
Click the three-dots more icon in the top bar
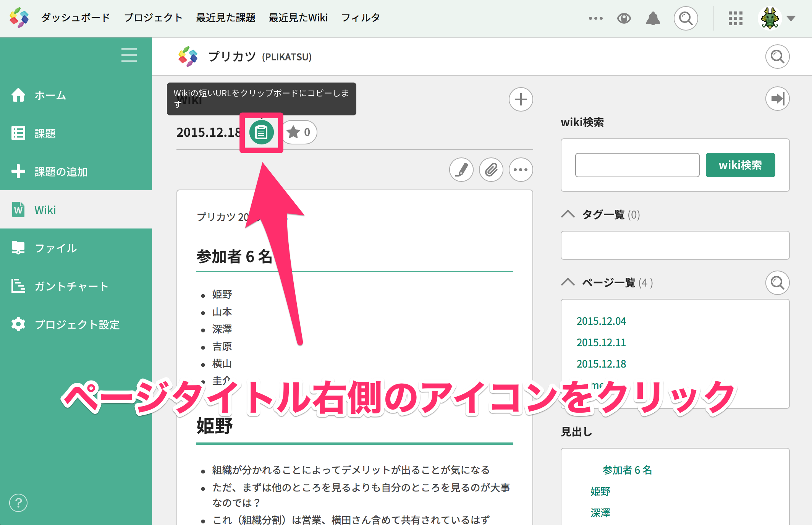595,18
